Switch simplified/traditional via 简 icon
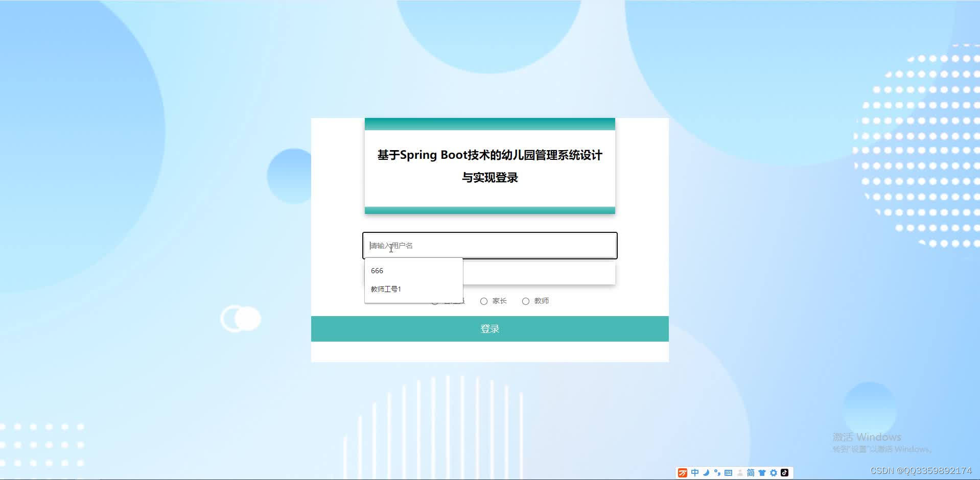Screen dimensions: 980x480 point(751,473)
